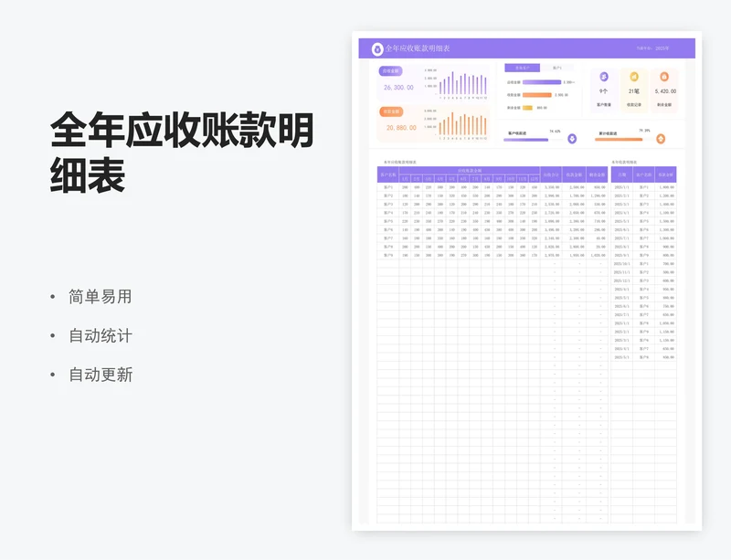Click the yellow chart icon above 21笔

point(634,77)
